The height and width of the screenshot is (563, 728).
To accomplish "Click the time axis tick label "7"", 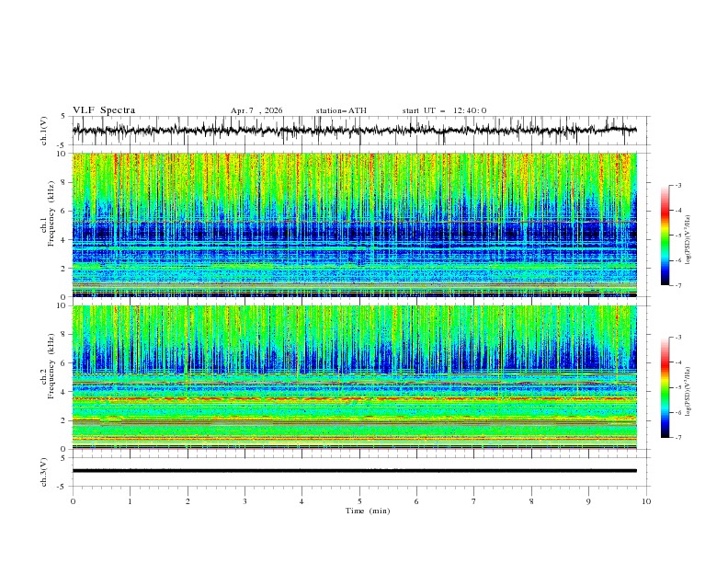I will coord(474,501).
